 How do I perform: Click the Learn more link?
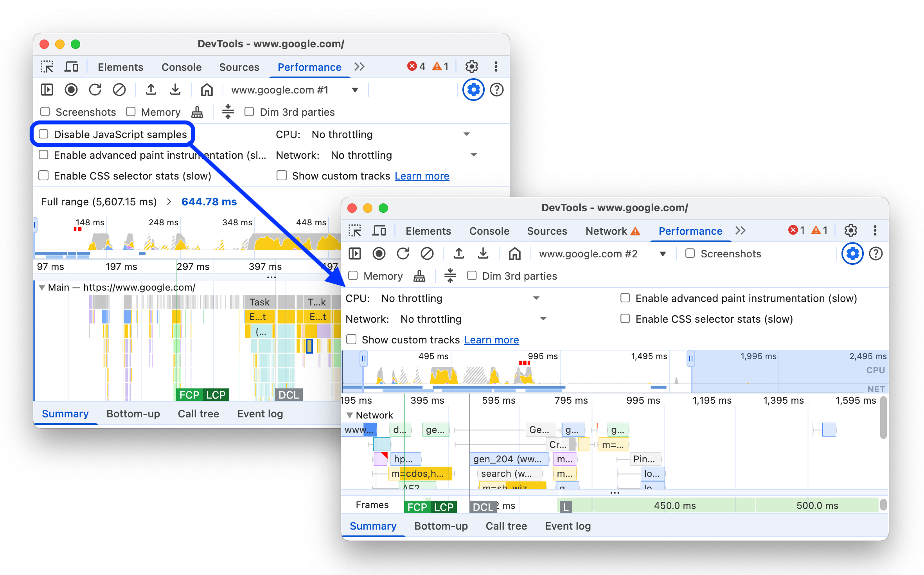(491, 340)
